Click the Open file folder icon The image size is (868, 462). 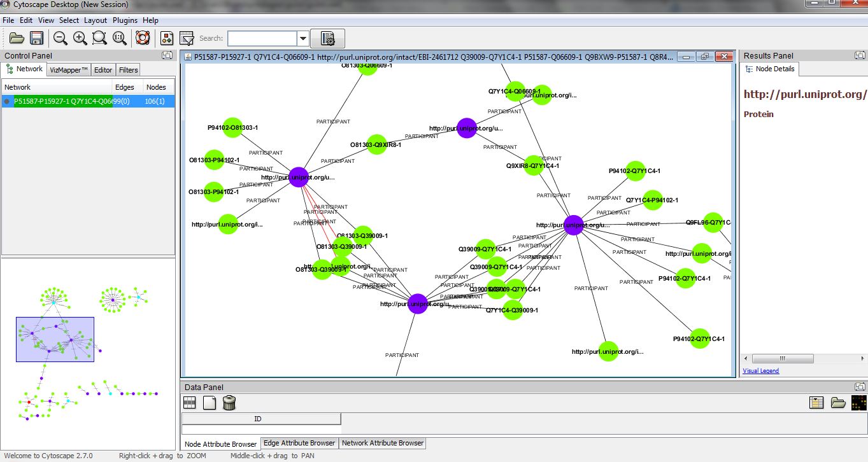pyautogui.click(x=17, y=38)
